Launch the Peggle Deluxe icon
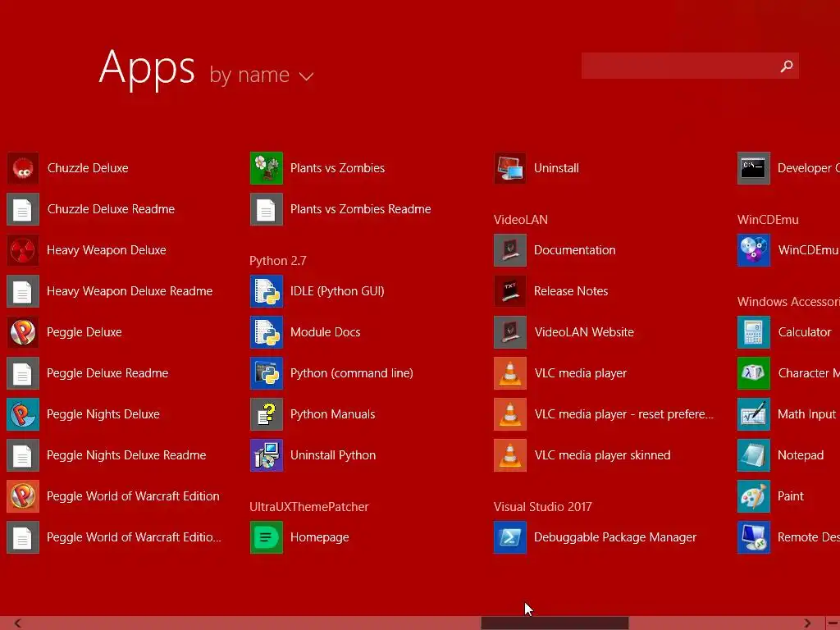This screenshot has height=630, width=840. point(22,332)
